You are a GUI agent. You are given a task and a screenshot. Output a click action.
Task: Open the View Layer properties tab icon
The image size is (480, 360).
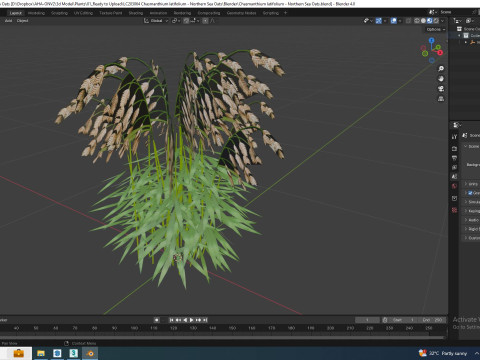(x=454, y=167)
